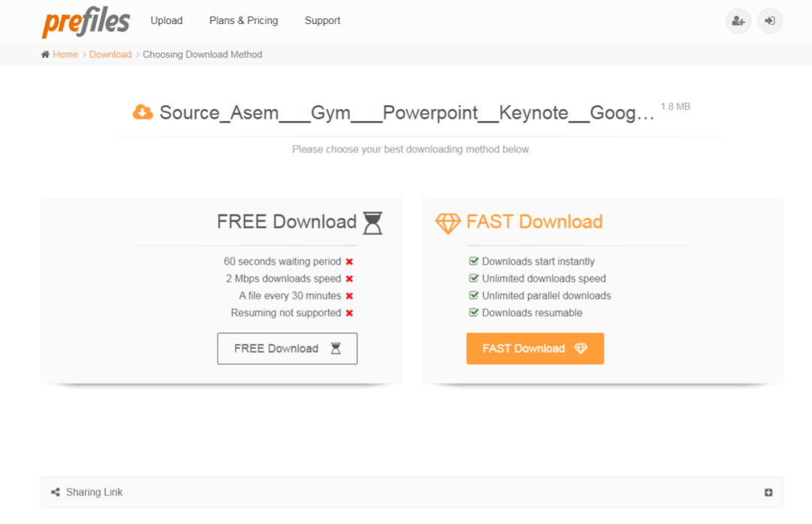Expand the Sharing Link panel with plus
Image resolution: width=812 pixels, height=524 pixels.
(x=768, y=492)
